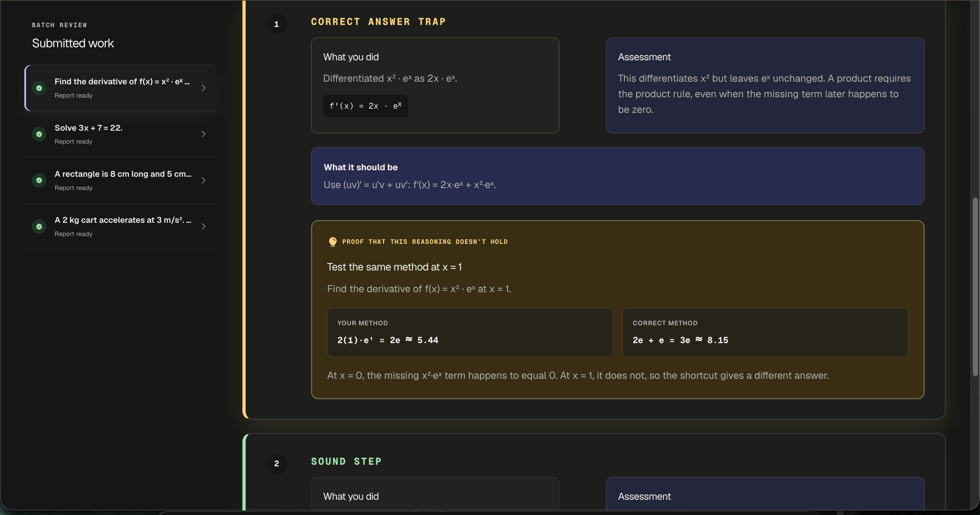Open the rectangle 8 cm long report

(x=121, y=180)
